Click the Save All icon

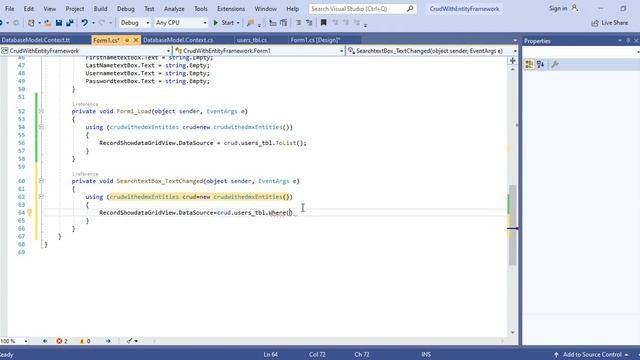click(x=70, y=23)
